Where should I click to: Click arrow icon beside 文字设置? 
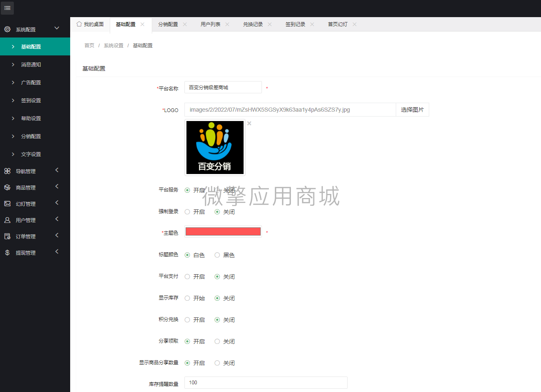[13, 154]
